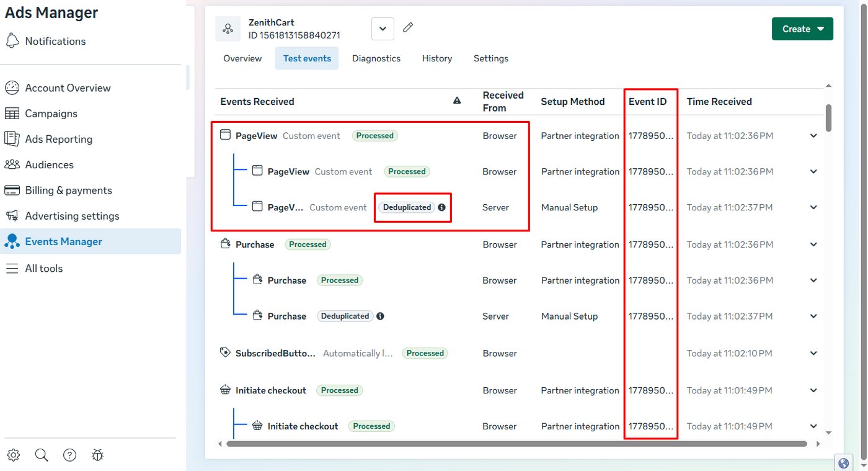Open the History tab
Viewport: 868px width, 471px height.
tap(437, 58)
